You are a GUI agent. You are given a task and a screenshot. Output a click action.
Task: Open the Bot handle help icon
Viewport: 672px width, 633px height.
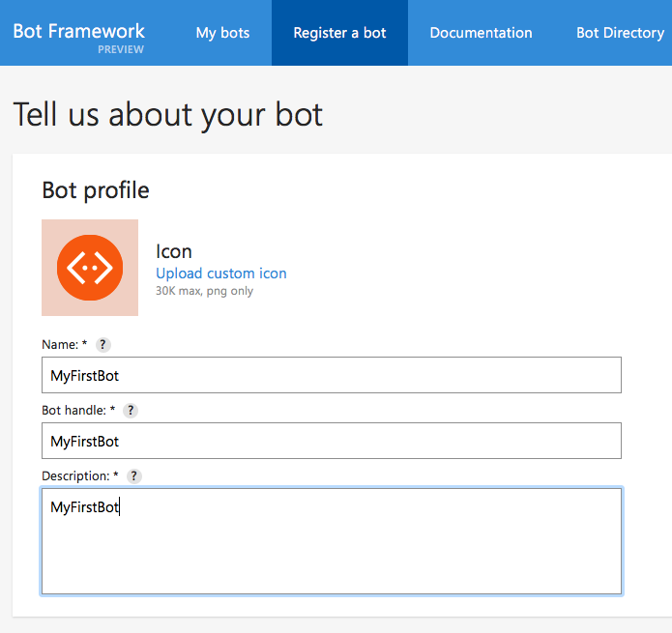point(131,411)
